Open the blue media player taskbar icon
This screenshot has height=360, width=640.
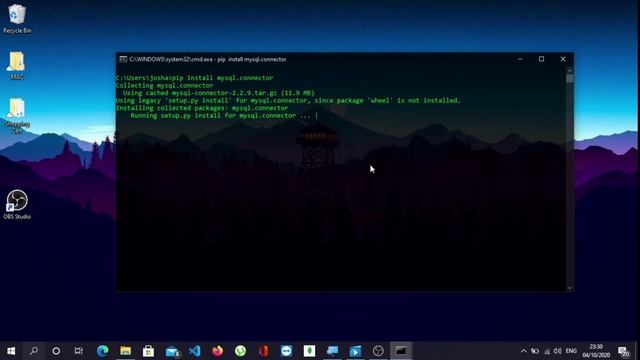point(355,351)
